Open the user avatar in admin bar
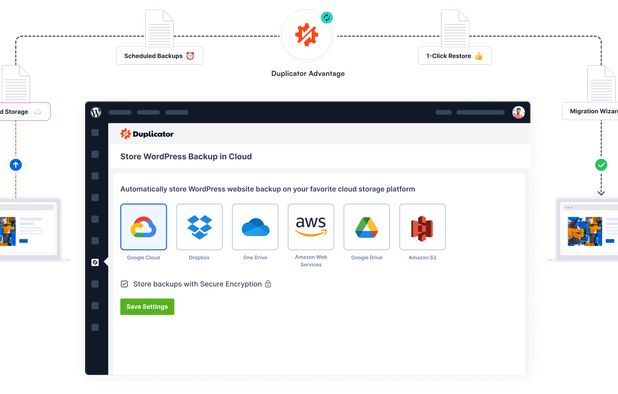This screenshot has width=618, height=394. click(x=518, y=112)
